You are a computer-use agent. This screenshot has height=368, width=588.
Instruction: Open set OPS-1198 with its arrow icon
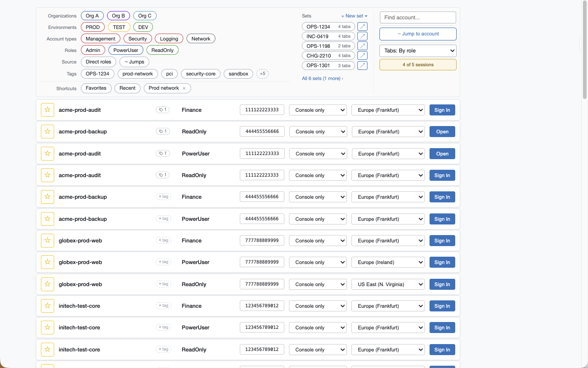click(362, 46)
